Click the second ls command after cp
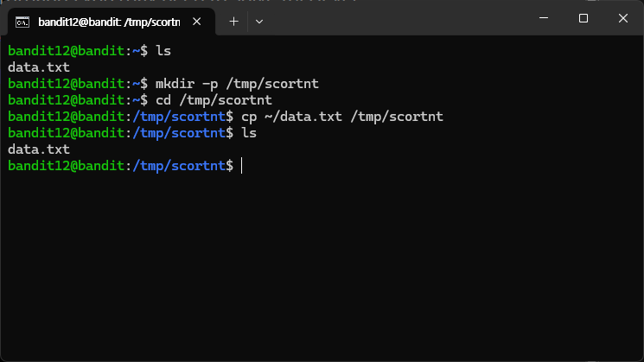 point(249,133)
